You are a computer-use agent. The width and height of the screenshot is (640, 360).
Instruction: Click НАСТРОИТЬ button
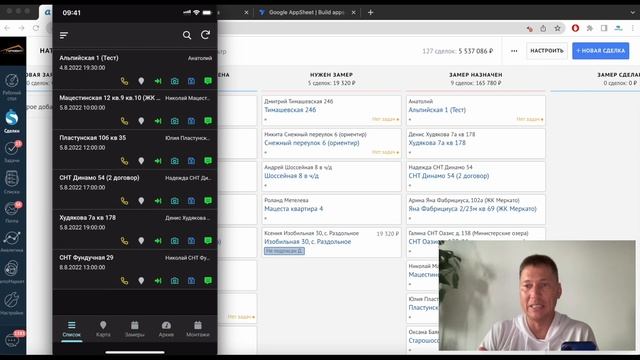[547, 51]
